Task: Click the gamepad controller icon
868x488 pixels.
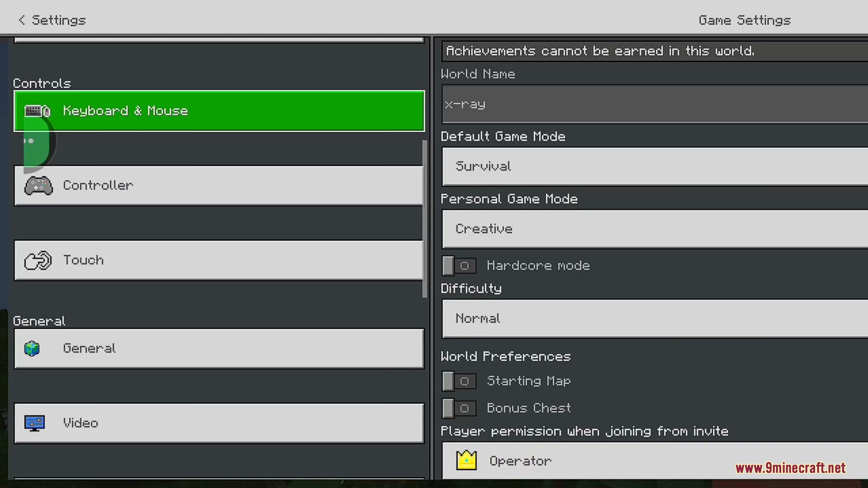Action: [x=38, y=186]
